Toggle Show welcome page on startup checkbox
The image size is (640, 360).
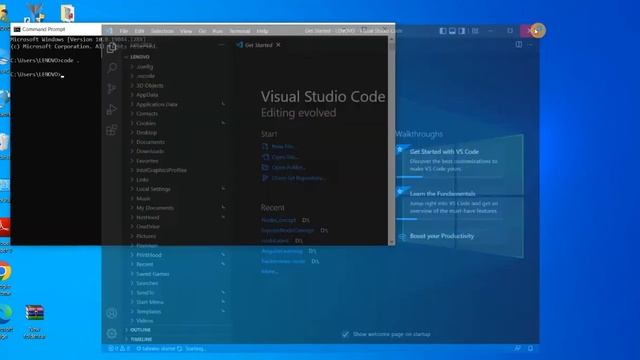(x=345, y=334)
